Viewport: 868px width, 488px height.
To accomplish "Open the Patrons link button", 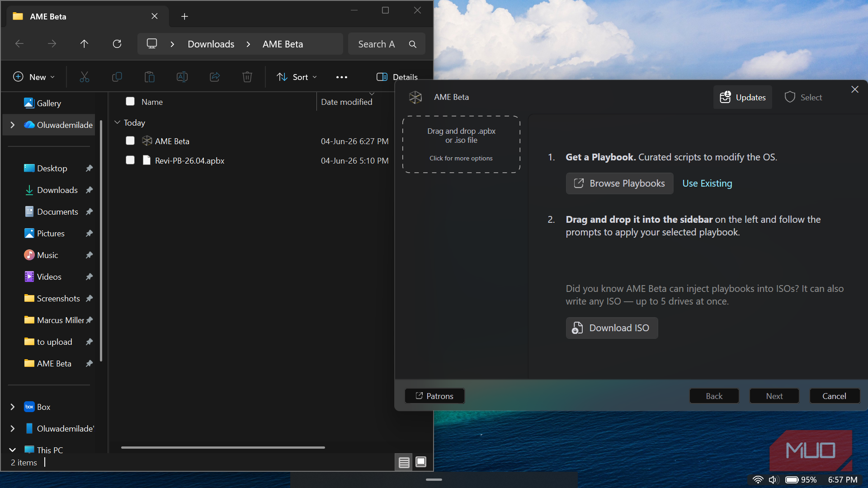I will point(434,396).
